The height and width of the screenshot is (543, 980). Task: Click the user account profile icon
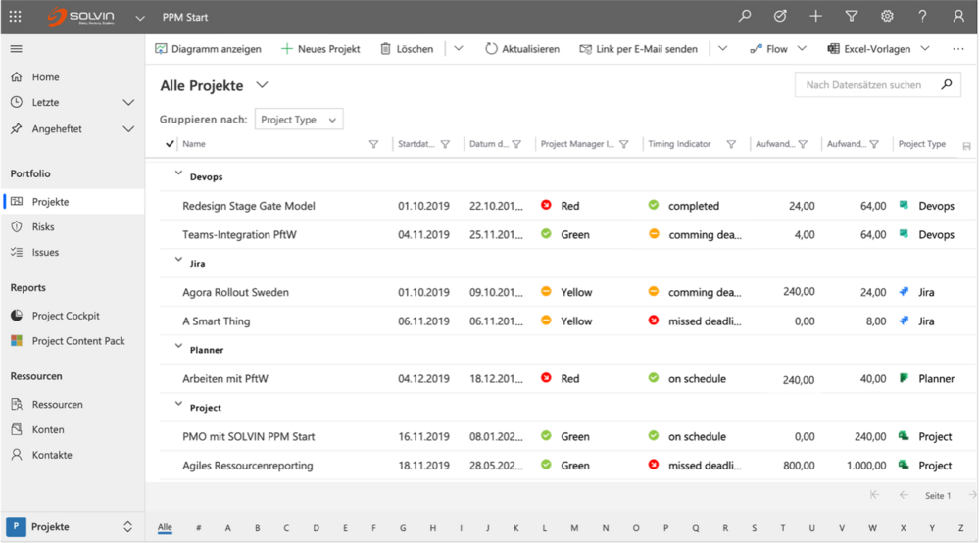click(958, 17)
